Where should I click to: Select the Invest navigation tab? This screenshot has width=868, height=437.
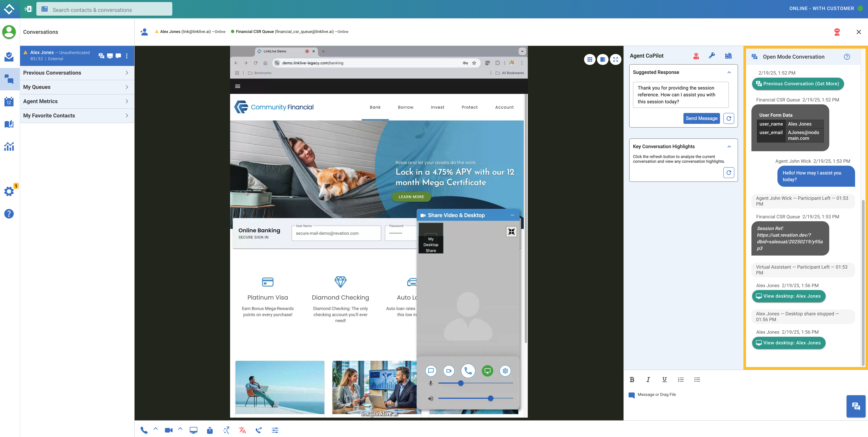point(437,107)
